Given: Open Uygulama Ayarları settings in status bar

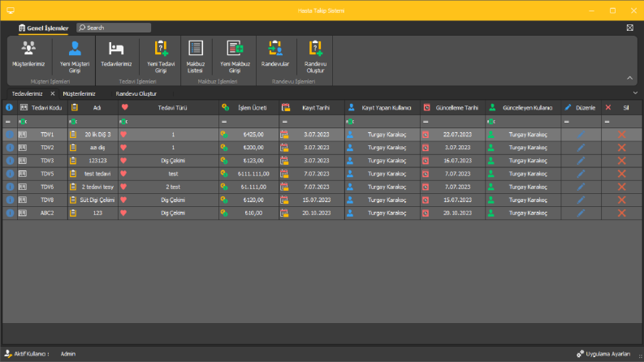Looking at the screenshot, I should (603, 354).
